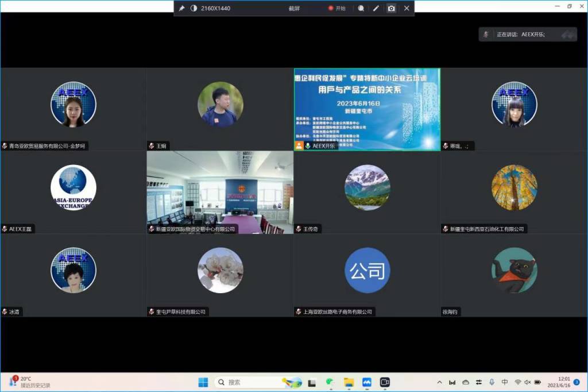Start recording with the 开始 button
The width and height of the screenshot is (588, 392).
pos(337,9)
